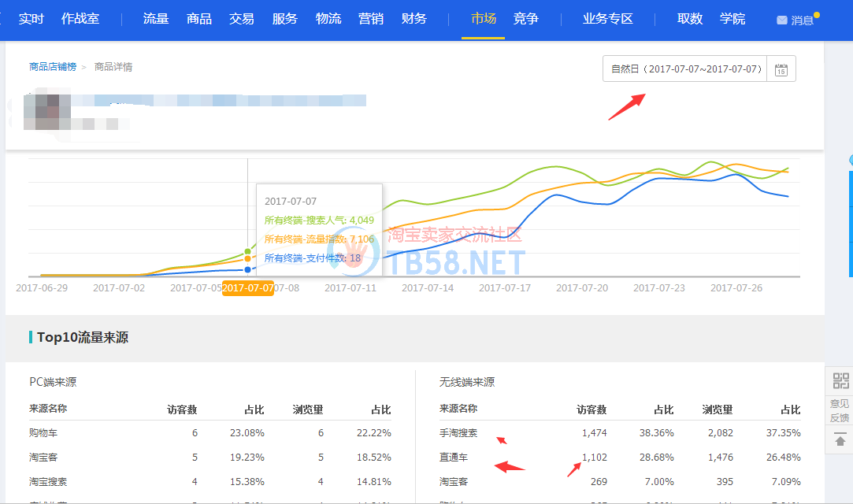Select the highlighted 2017-07-07 date marker
853x504 pixels.
click(247, 288)
